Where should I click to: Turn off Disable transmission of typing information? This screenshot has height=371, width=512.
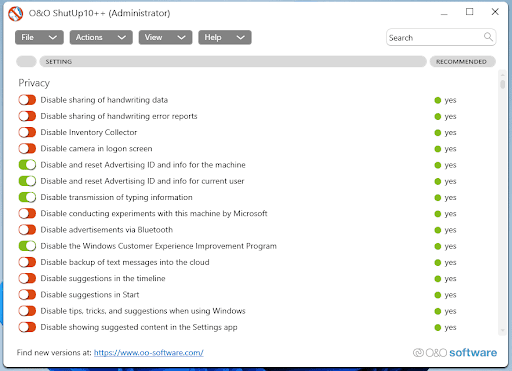click(x=27, y=197)
